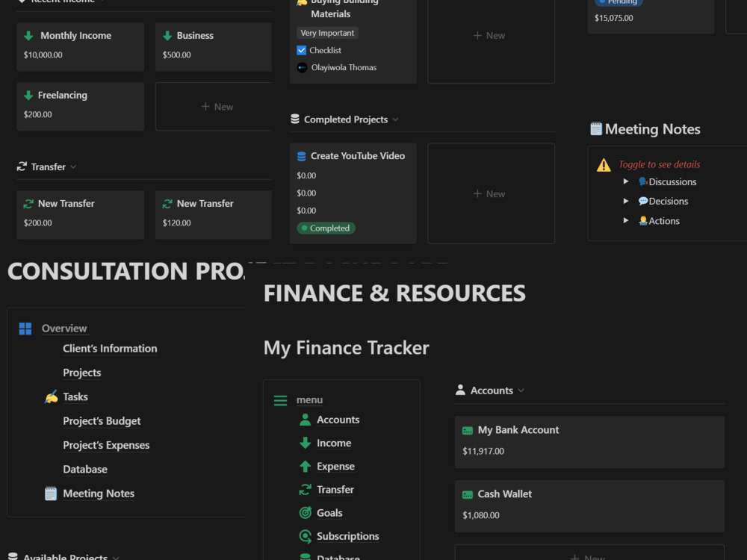The height and width of the screenshot is (560, 747).
Task: Open the Accounts link in the finance menu
Action: pos(338,420)
